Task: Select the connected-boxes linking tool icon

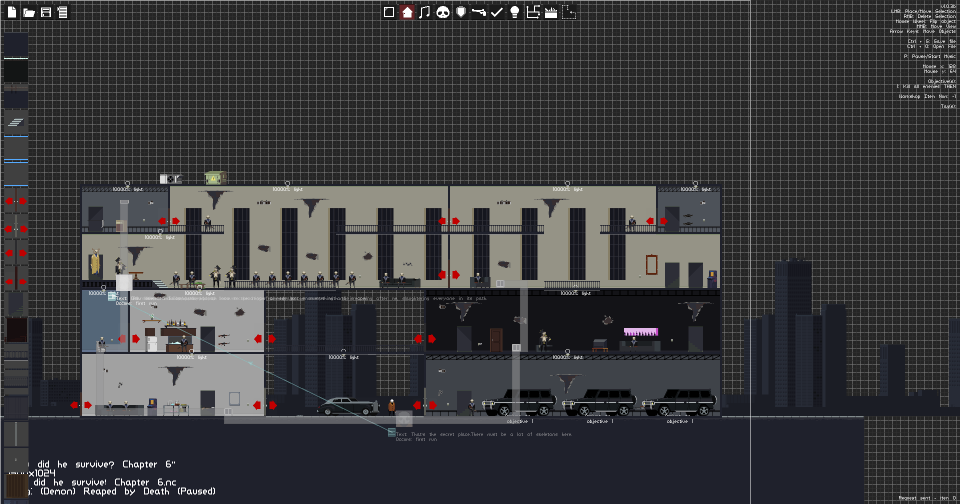Action: [533, 12]
